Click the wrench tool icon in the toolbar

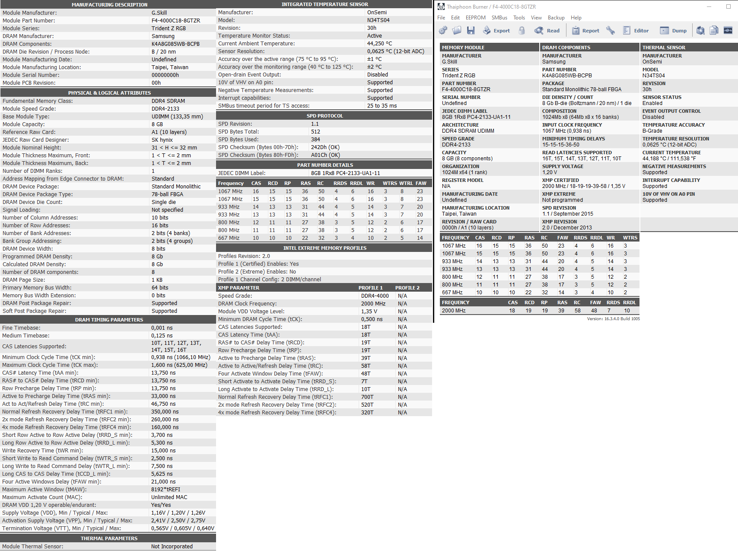pyautogui.click(x=611, y=30)
